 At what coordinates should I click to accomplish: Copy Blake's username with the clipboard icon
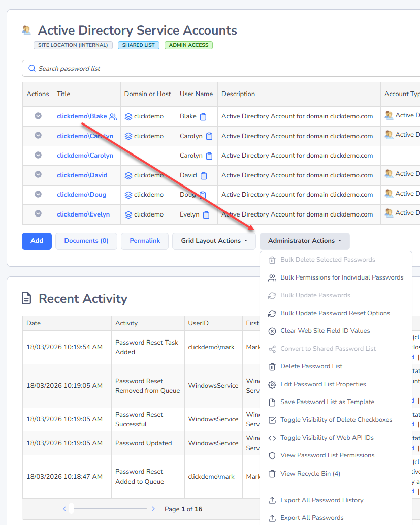pos(203,117)
